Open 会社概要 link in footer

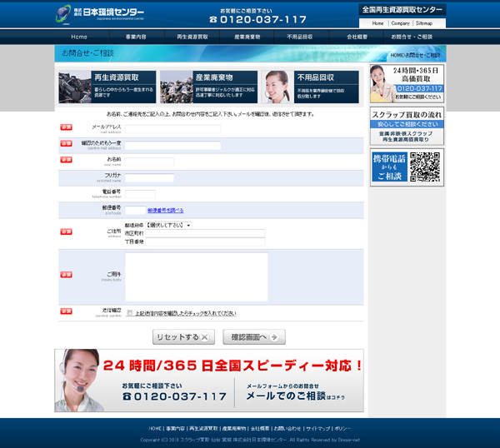point(260,429)
